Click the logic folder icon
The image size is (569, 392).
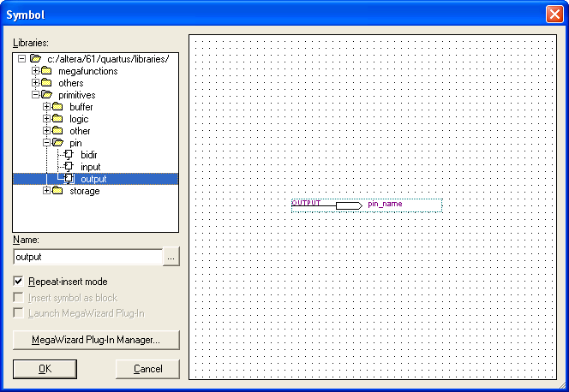[58, 119]
